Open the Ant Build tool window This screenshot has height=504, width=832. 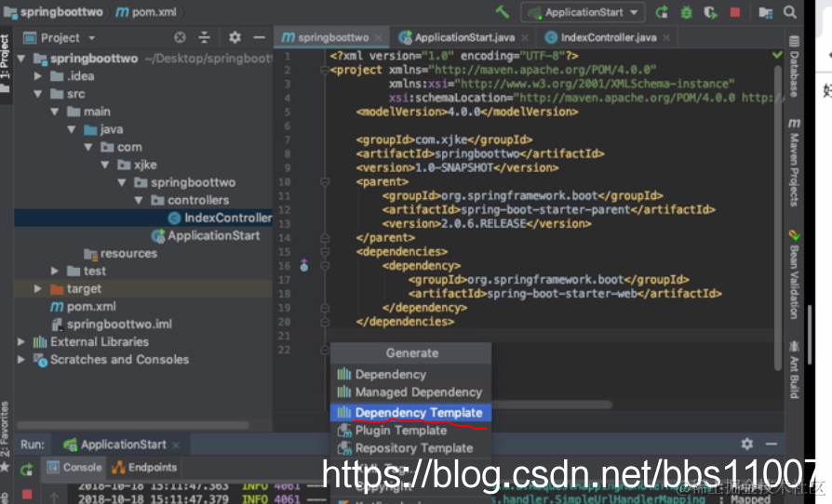[x=794, y=369]
